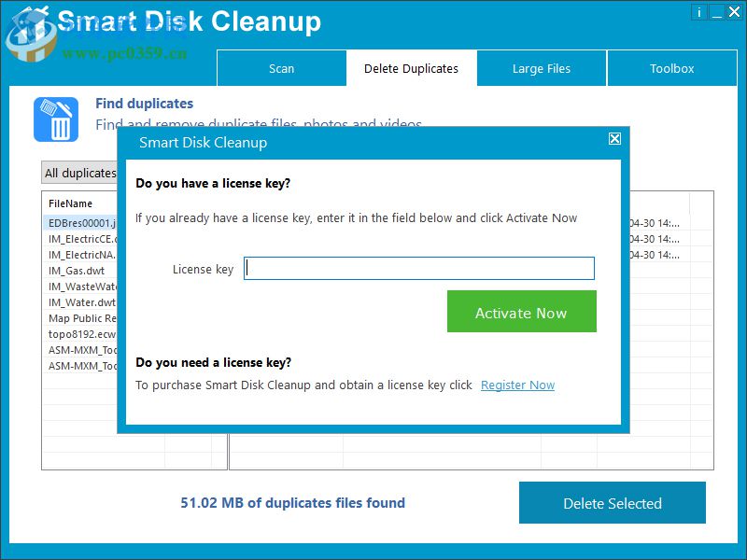Open the Toolbox tab
Image resolution: width=747 pixels, height=560 pixels.
(x=672, y=68)
